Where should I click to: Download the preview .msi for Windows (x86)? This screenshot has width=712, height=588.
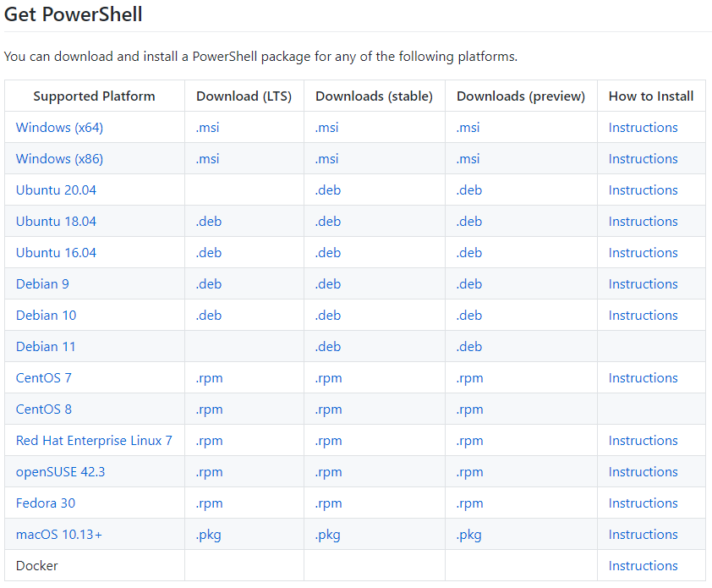click(x=468, y=158)
